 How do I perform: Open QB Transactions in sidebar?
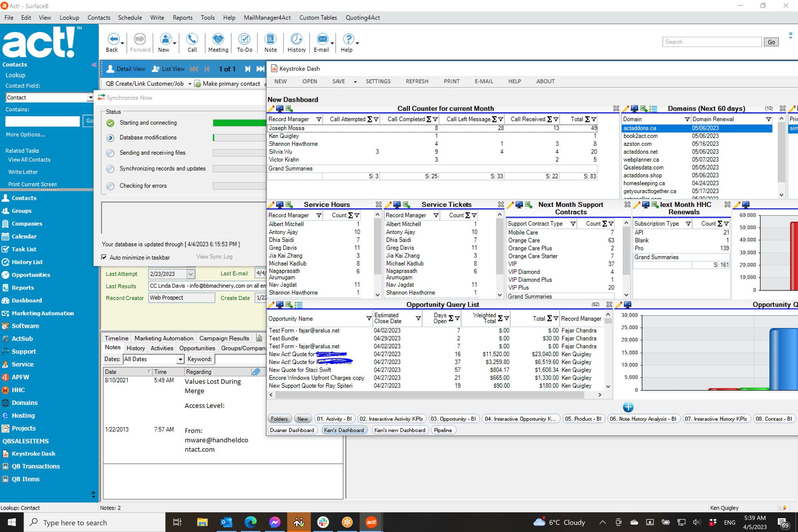pos(35,467)
